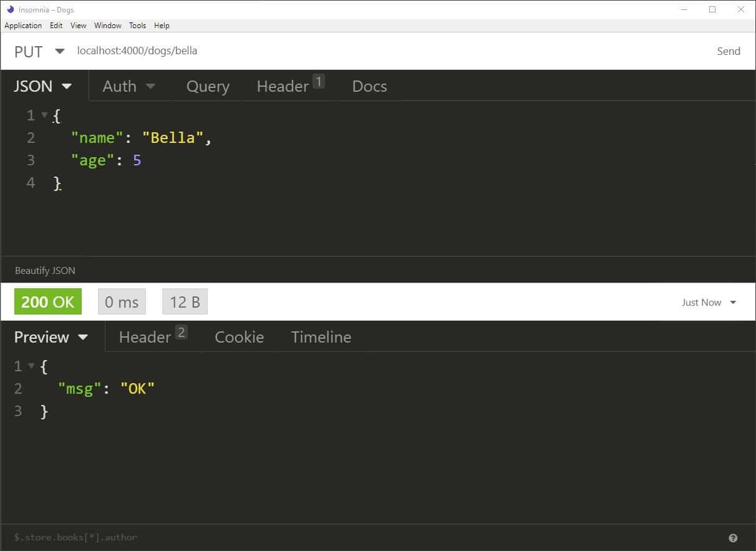Click the age value 5
Image resolution: width=756 pixels, height=551 pixels.
(x=137, y=160)
